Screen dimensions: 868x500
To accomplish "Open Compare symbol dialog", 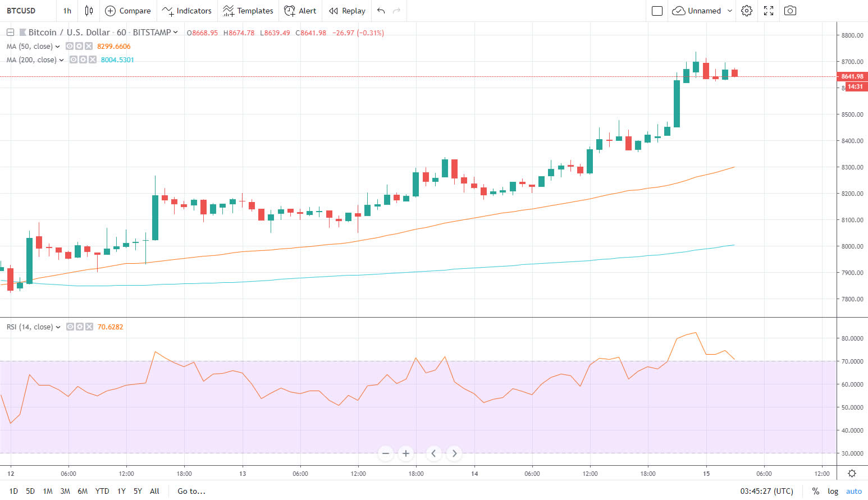I will pyautogui.click(x=128, y=11).
